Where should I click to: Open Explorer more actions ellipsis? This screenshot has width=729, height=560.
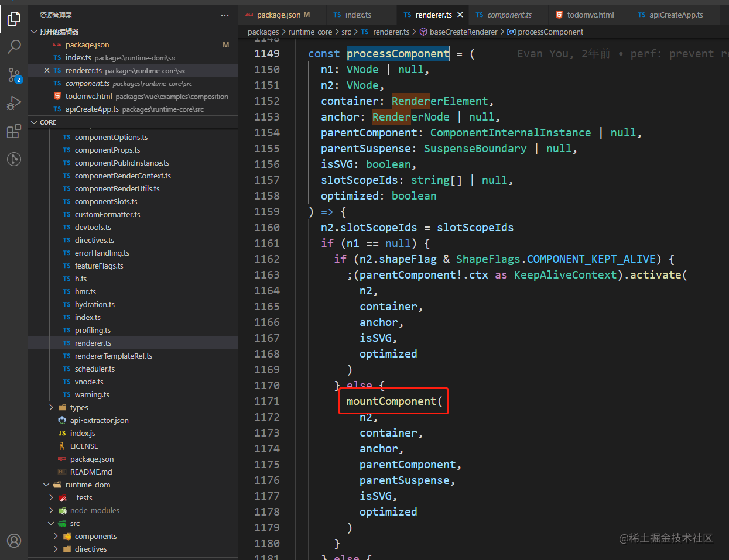pos(225,15)
